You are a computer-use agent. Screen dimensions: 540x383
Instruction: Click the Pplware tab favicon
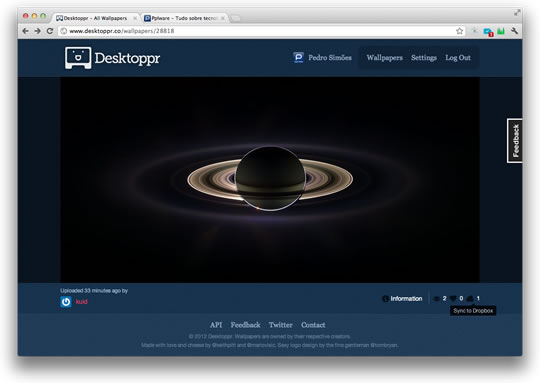147,18
